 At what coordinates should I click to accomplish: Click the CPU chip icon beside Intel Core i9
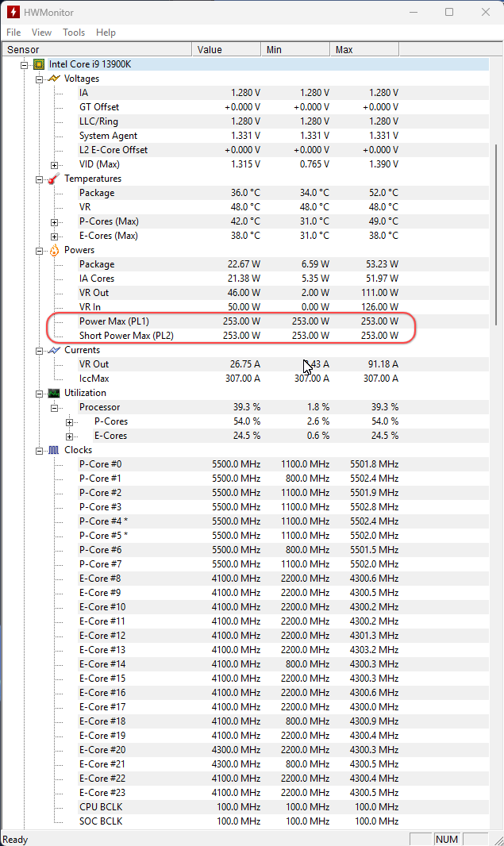click(x=39, y=64)
